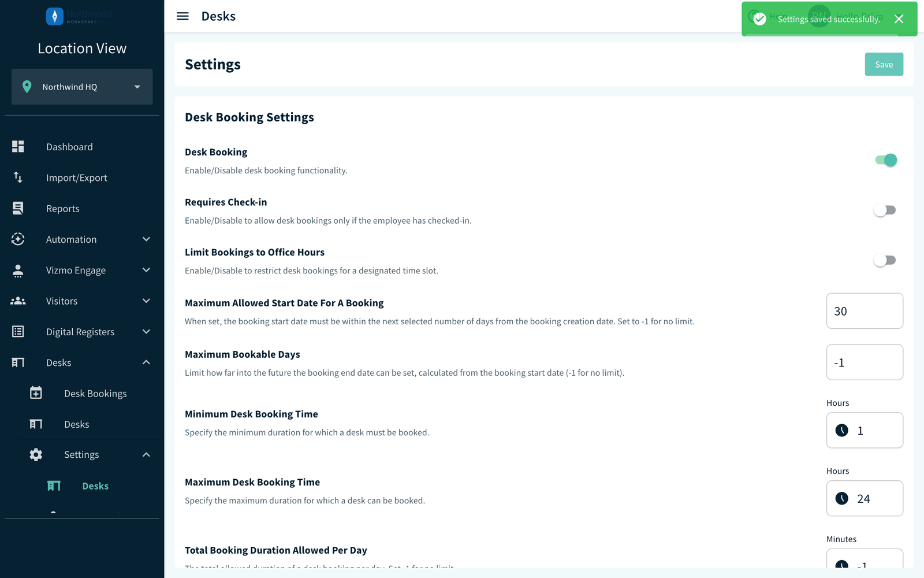Click the Automation icon in sidebar
The image size is (924, 578).
point(18,239)
